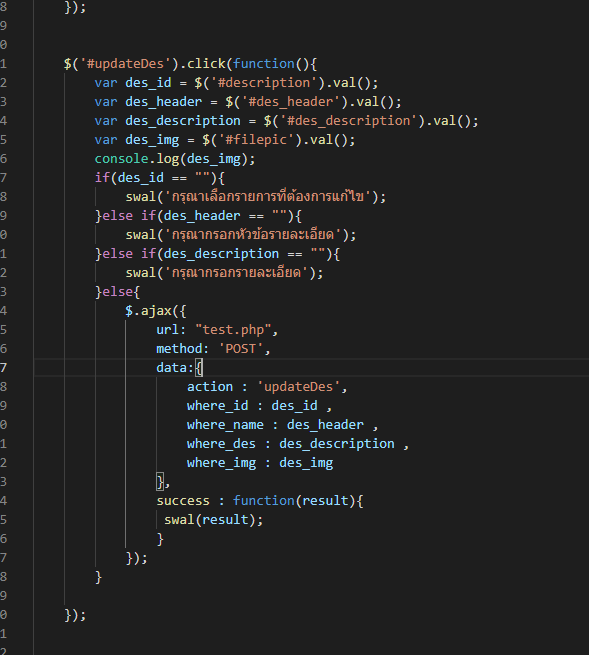This screenshot has height=655, width=589.
Task: Click the 'where_name' property key
Action: tap(225, 425)
